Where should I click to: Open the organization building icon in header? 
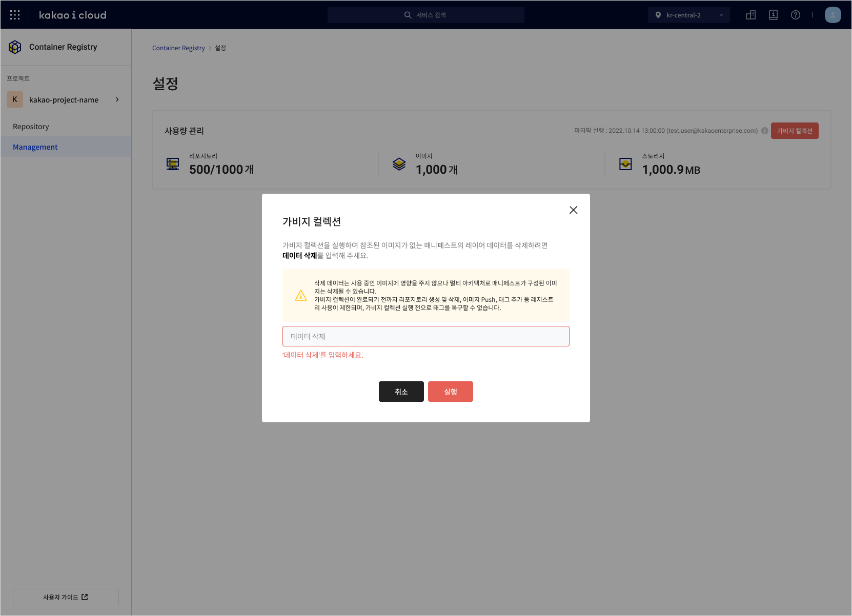pyautogui.click(x=750, y=15)
